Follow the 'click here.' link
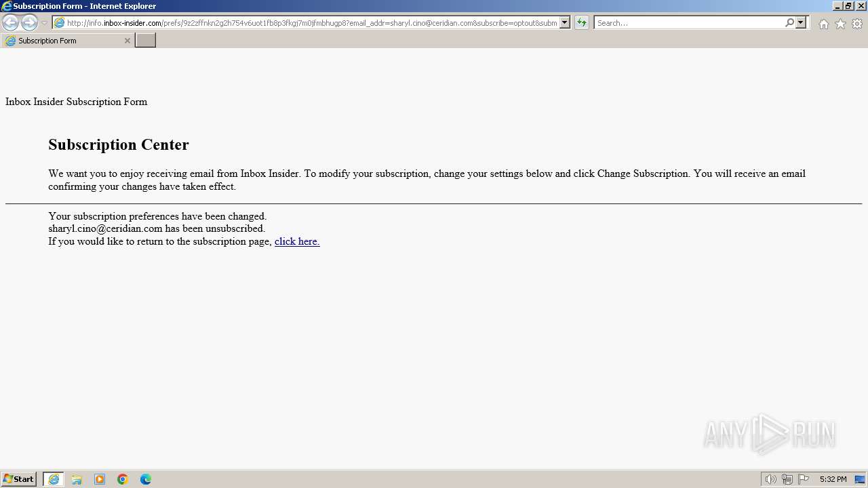Viewport: 868px width, 488px height. (x=297, y=241)
